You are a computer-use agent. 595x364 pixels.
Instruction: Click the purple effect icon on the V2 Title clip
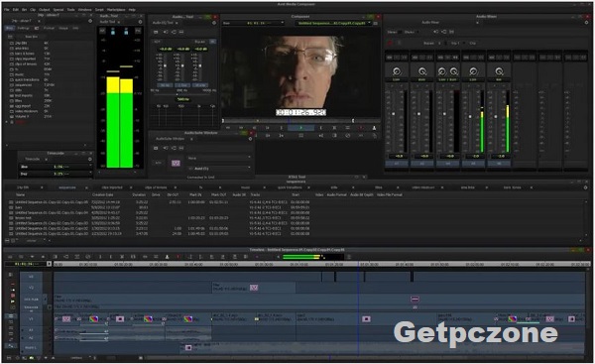(254, 288)
